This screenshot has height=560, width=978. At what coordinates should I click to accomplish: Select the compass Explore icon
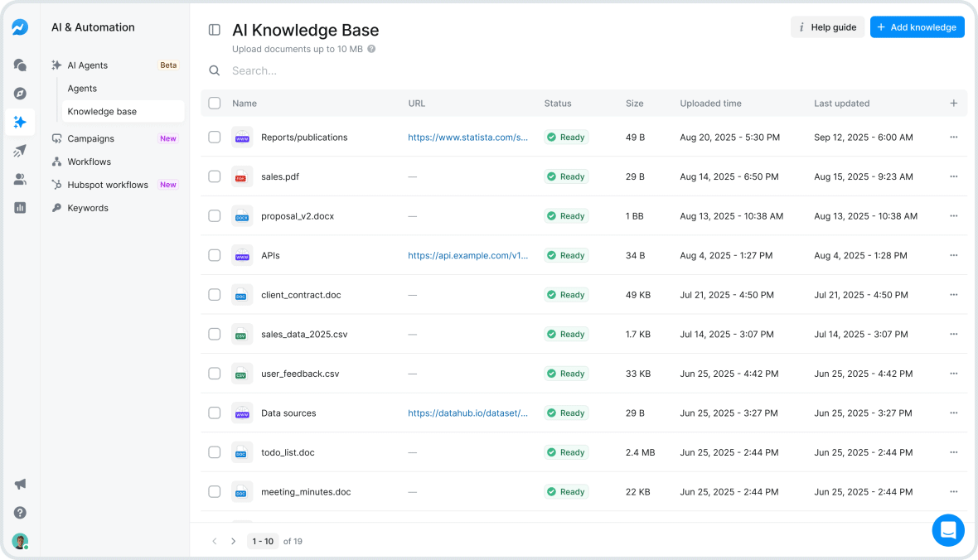click(19, 94)
